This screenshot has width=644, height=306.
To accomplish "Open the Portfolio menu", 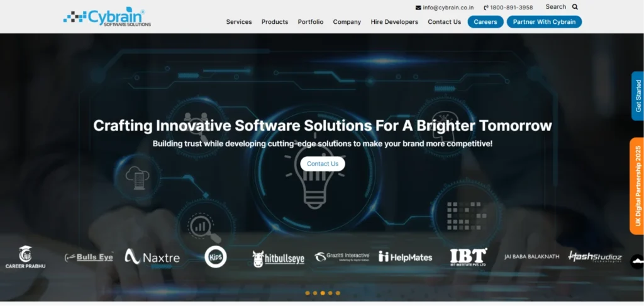I will (311, 22).
